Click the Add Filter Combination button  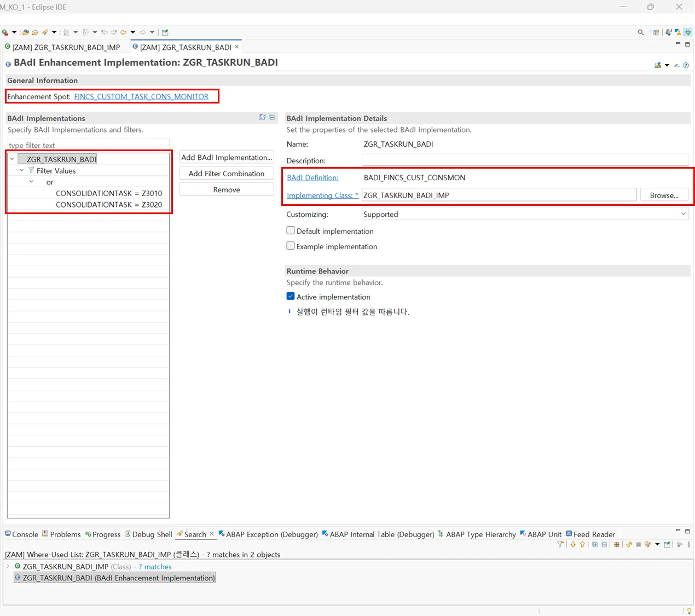tap(227, 174)
